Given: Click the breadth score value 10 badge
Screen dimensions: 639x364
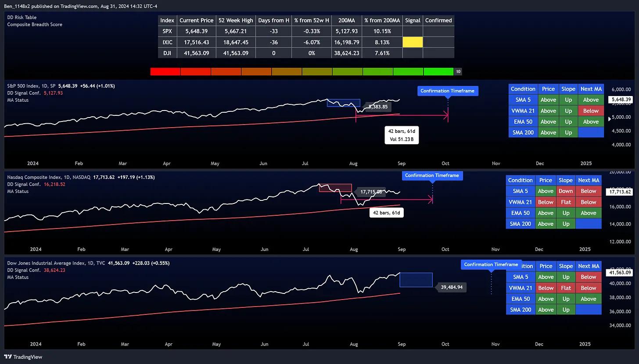Looking at the screenshot, I should click(458, 71).
